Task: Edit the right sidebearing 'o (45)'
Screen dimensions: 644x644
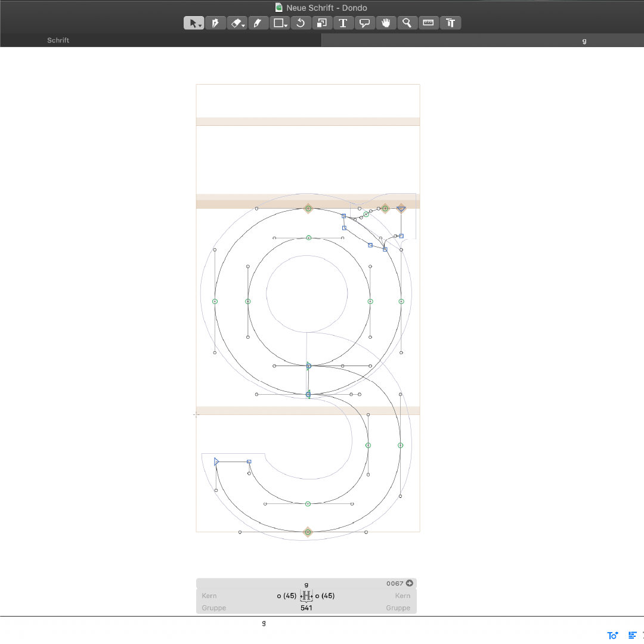Action: [325, 596]
